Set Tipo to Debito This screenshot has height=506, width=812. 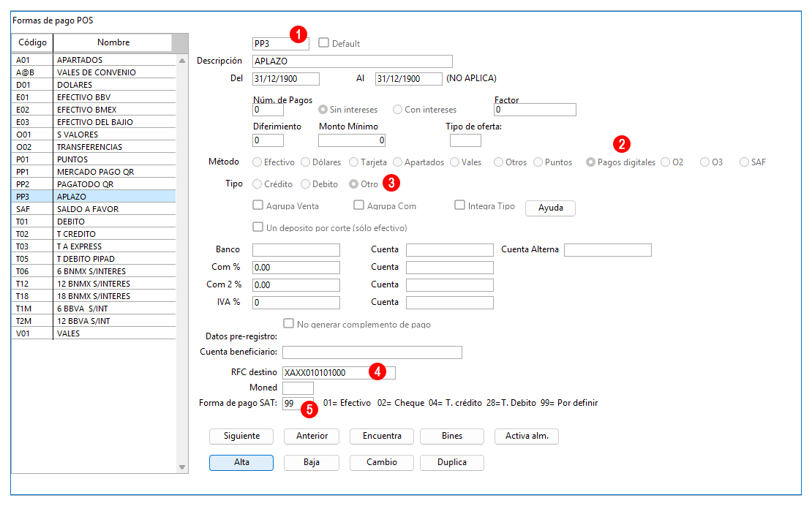(306, 184)
